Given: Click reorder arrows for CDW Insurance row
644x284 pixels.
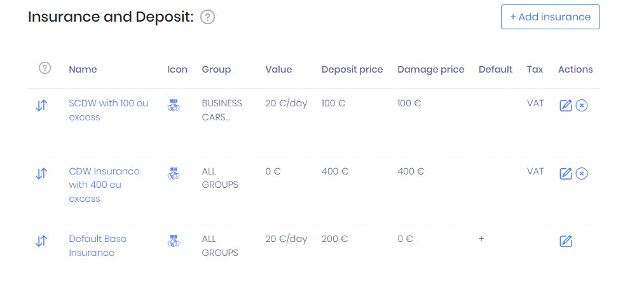Looking at the screenshot, I should coord(41,173).
